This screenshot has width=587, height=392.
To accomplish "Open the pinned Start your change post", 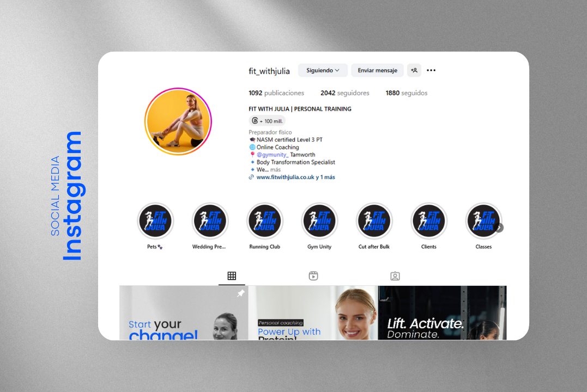I will 184,313.
